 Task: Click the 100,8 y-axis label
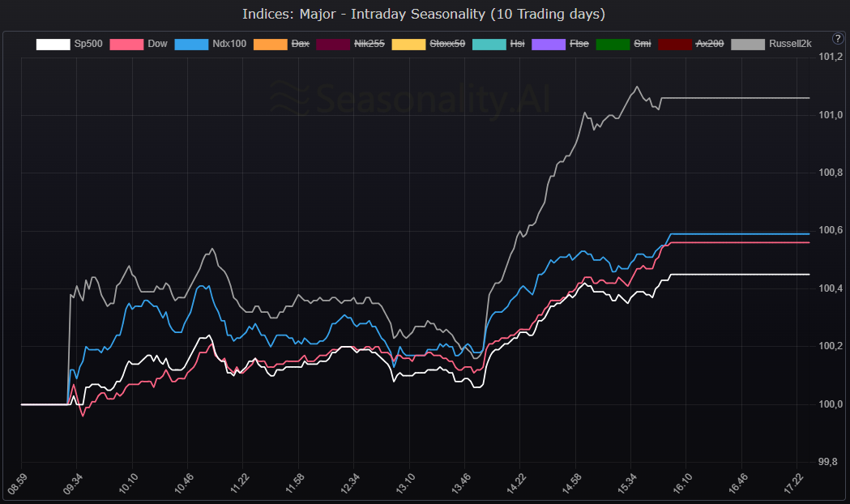[830, 173]
